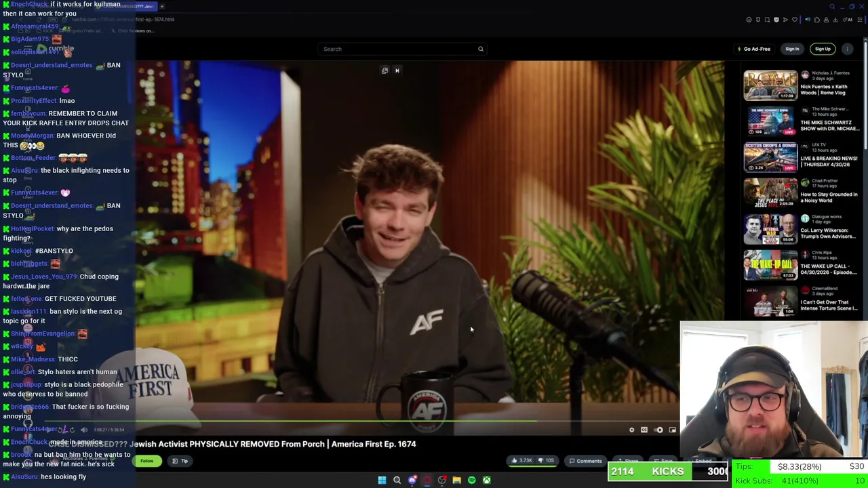
Task: Open the Sign In page
Action: pos(792,49)
